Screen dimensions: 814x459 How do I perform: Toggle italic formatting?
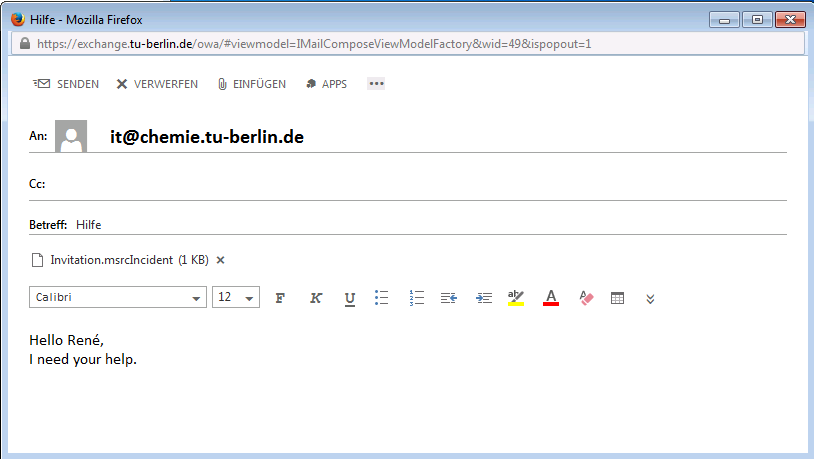click(316, 298)
